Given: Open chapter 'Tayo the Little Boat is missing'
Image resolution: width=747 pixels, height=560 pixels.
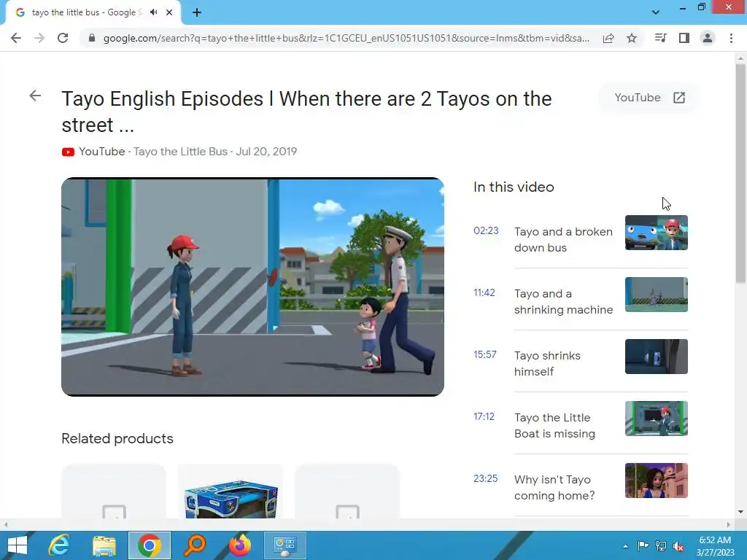Looking at the screenshot, I should [x=554, y=425].
